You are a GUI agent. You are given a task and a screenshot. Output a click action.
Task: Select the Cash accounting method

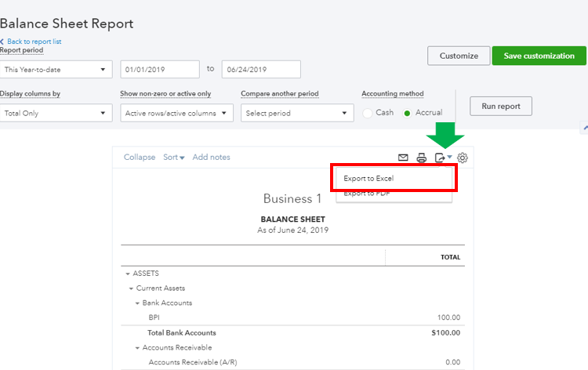(x=368, y=113)
